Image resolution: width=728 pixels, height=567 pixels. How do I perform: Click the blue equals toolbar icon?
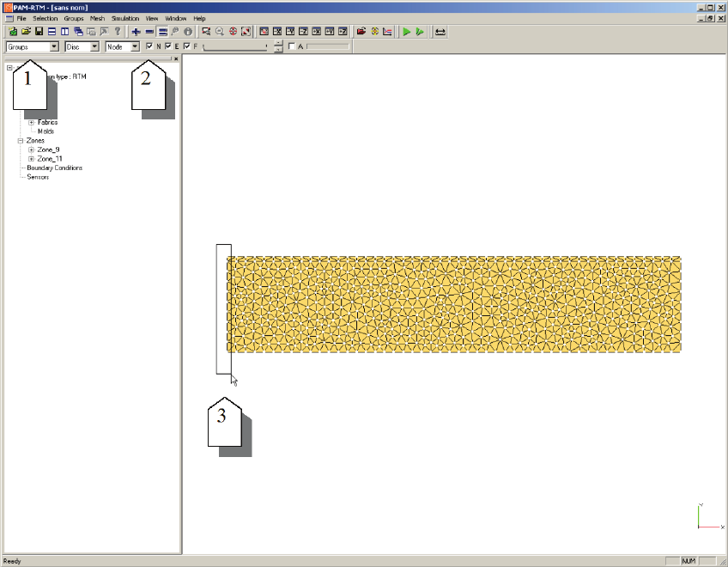click(x=162, y=32)
